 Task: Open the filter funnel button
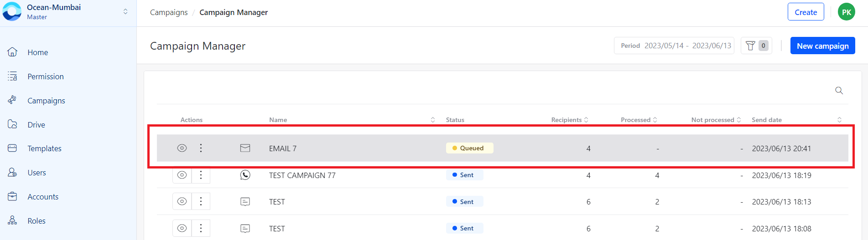tap(756, 46)
